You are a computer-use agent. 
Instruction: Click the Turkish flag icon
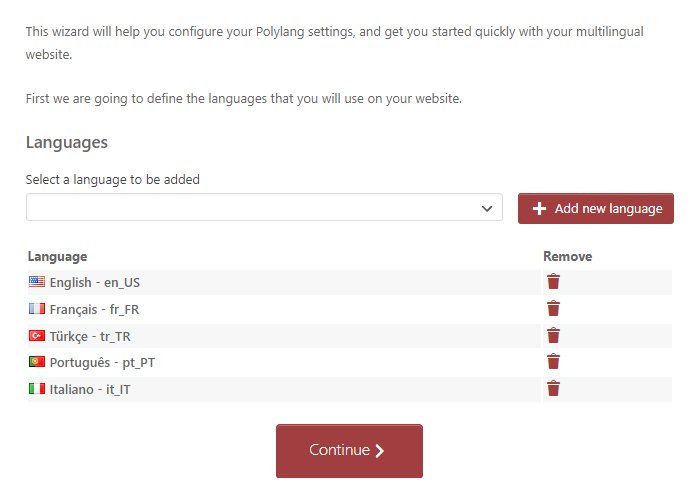37,336
